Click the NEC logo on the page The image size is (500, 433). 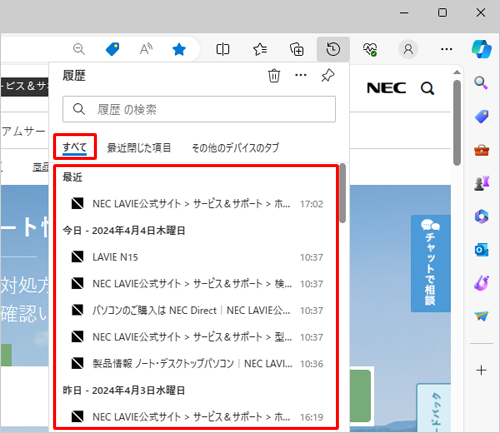click(386, 88)
